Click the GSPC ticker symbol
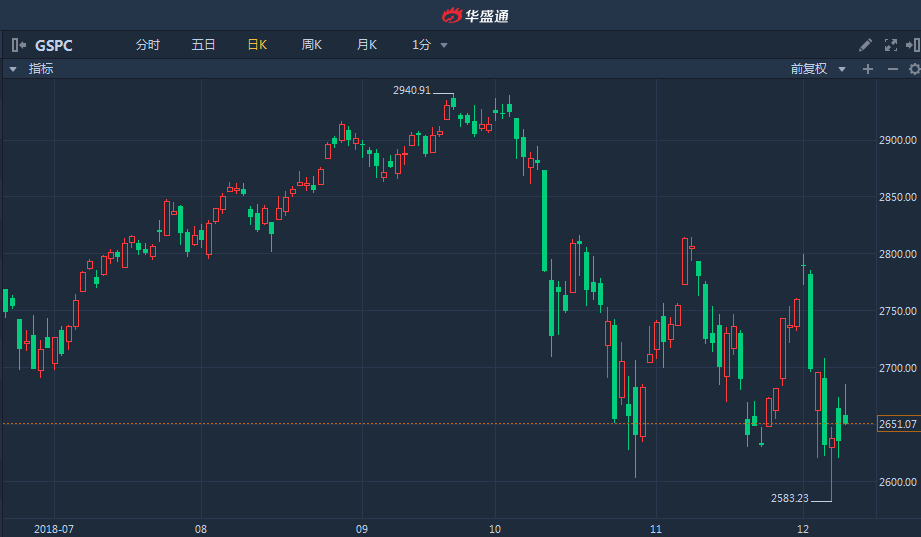 (x=53, y=45)
